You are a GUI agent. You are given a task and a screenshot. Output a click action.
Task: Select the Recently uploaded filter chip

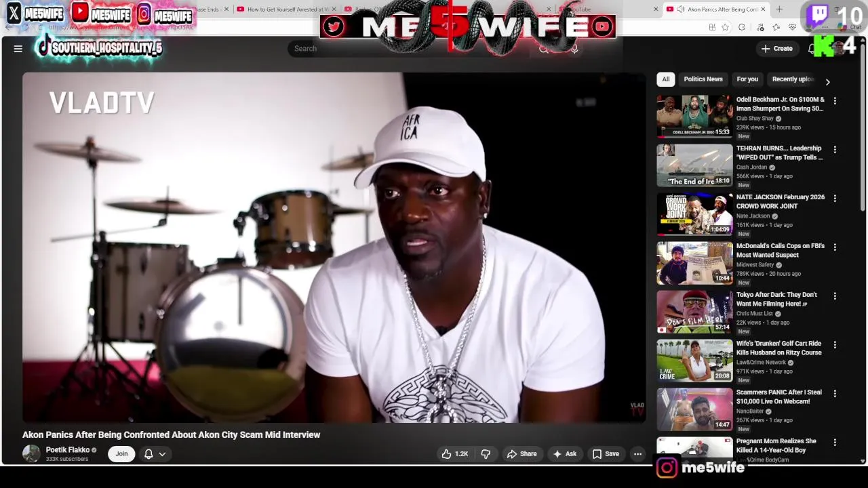[792, 79]
